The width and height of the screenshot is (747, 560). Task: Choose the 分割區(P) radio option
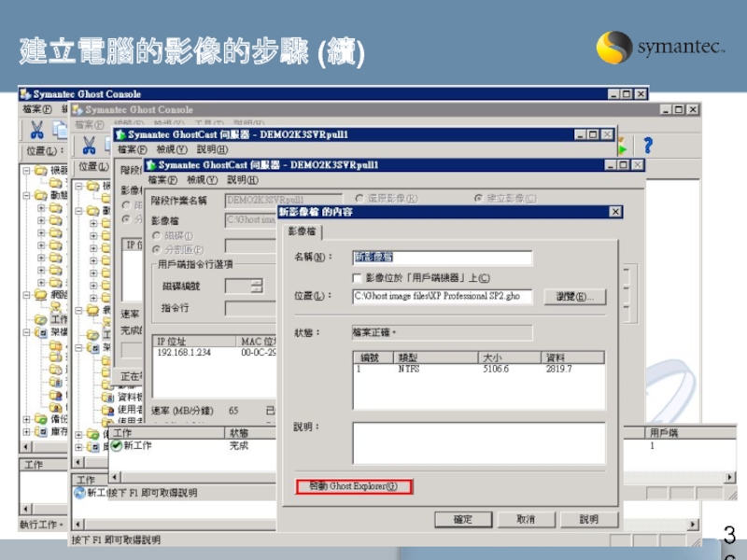point(156,249)
